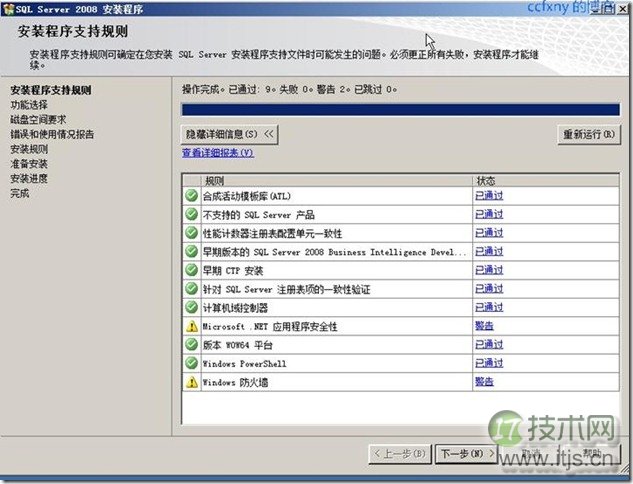Image resolution: width=633 pixels, height=484 pixels.
Task: Select 安装程序支持规则 step in sidebar
Action: click(x=51, y=90)
